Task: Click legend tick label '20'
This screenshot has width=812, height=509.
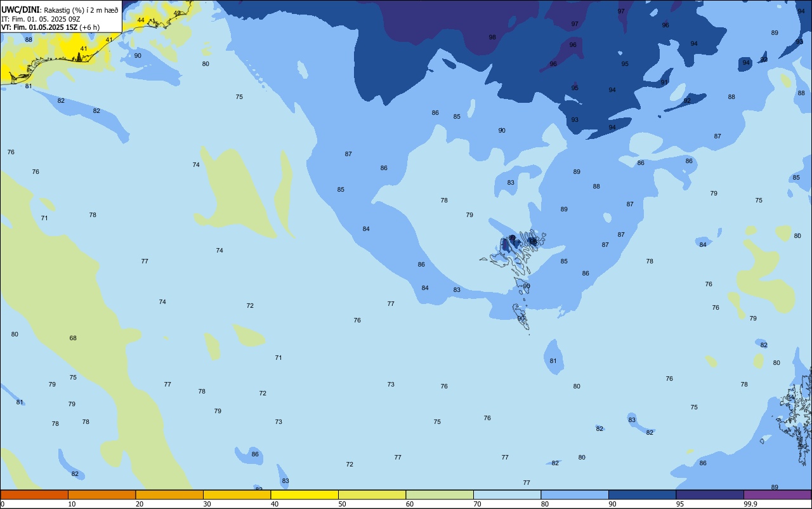Action: point(140,504)
